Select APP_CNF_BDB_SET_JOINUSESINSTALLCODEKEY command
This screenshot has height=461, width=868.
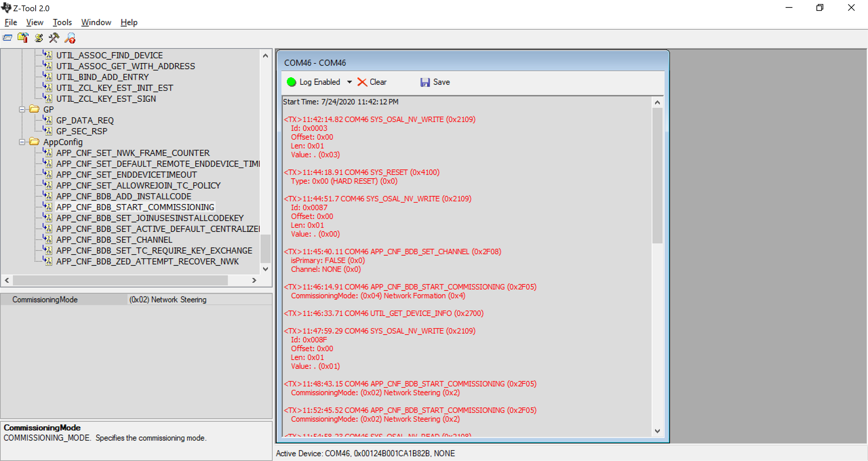tap(150, 218)
